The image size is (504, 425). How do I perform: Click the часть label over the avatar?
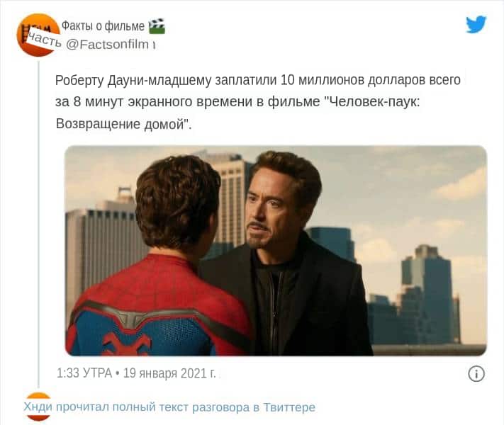coord(45,40)
